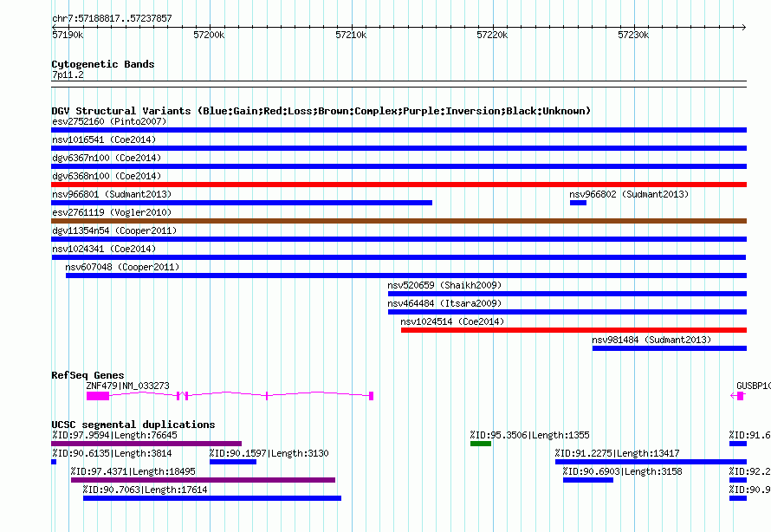Click the small nsv966802 blue bar

coord(579,203)
